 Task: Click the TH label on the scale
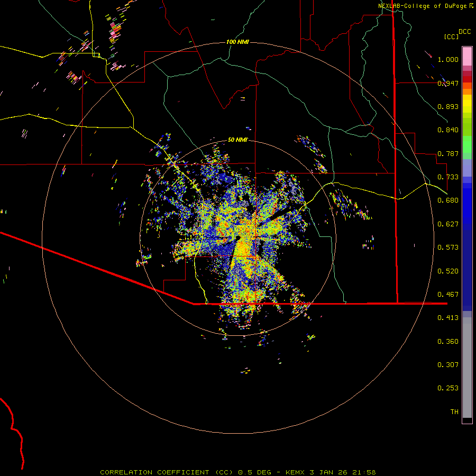[454, 412]
